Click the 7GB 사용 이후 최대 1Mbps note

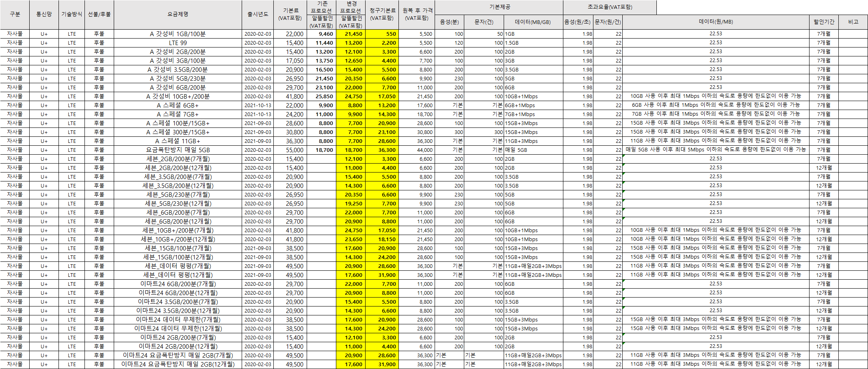point(716,114)
